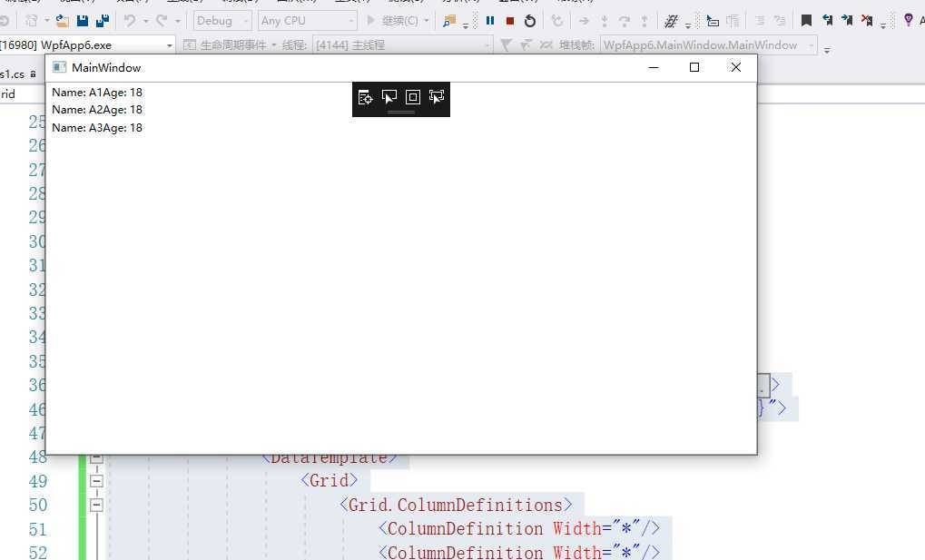The image size is (925, 560).
Task: Stop debugging with the red square
Action: [510, 21]
